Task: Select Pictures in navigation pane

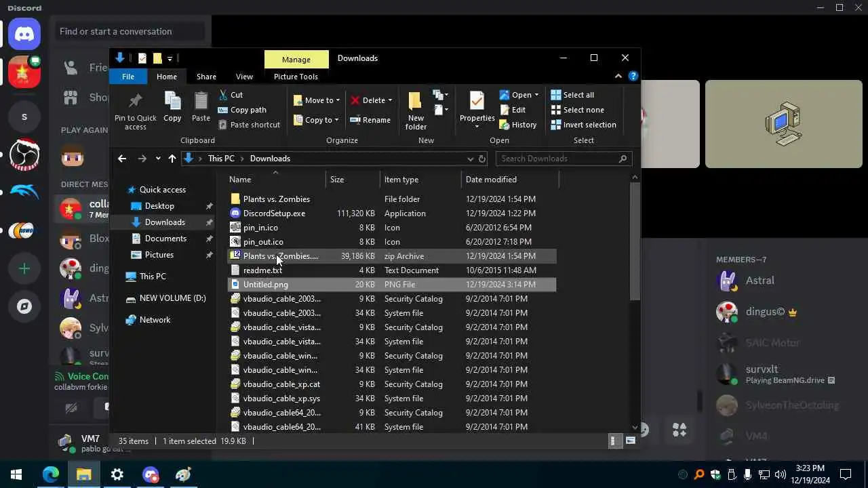Action: 159,255
